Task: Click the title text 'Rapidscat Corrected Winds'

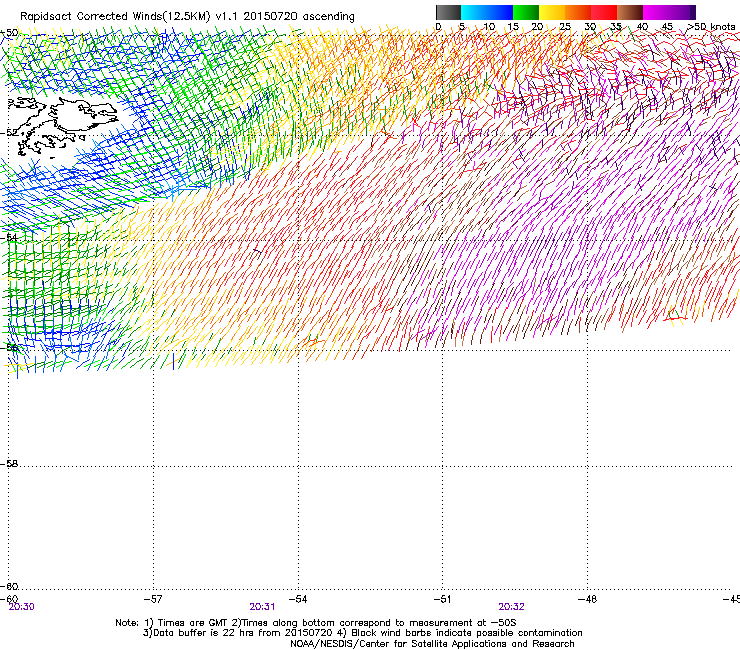Action: 91,16
